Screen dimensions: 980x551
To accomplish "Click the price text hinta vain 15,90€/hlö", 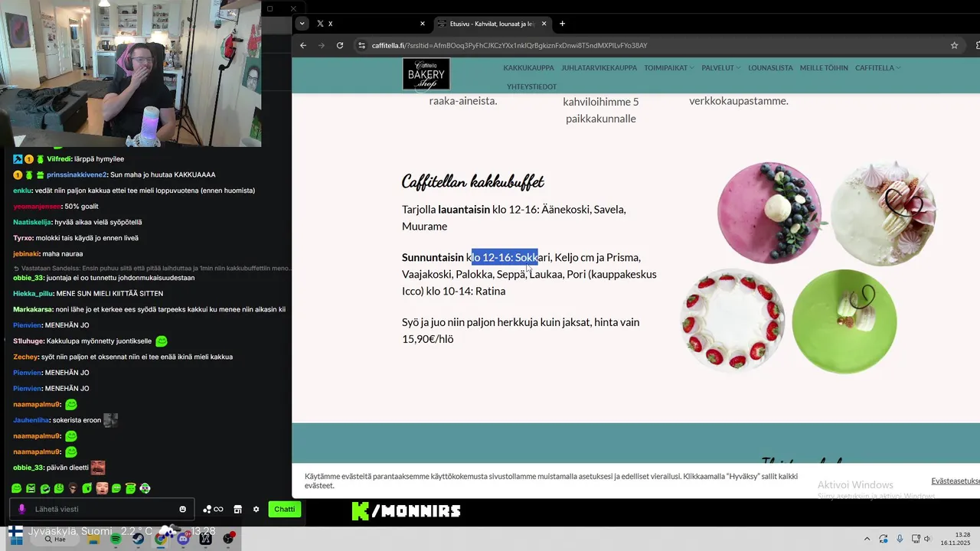I will pyautogui.click(x=521, y=330).
